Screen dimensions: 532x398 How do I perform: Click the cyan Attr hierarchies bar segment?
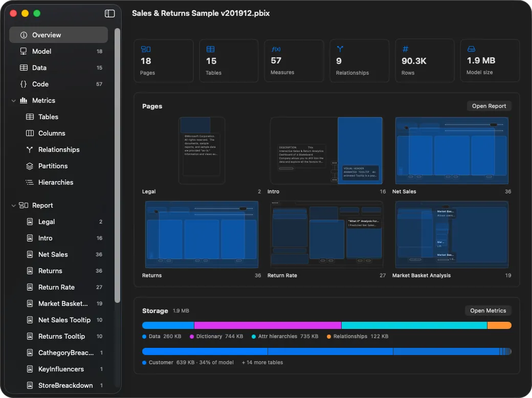pos(414,325)
